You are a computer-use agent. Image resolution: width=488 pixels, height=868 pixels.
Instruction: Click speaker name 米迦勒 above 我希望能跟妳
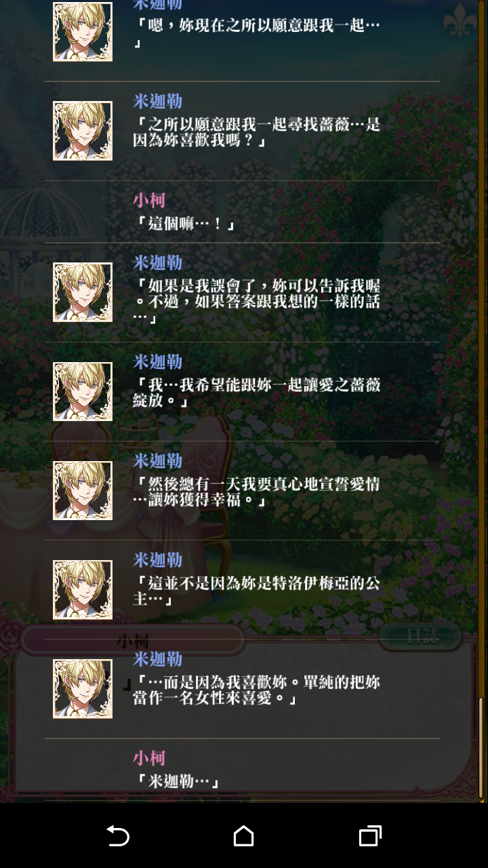(157, 361)
